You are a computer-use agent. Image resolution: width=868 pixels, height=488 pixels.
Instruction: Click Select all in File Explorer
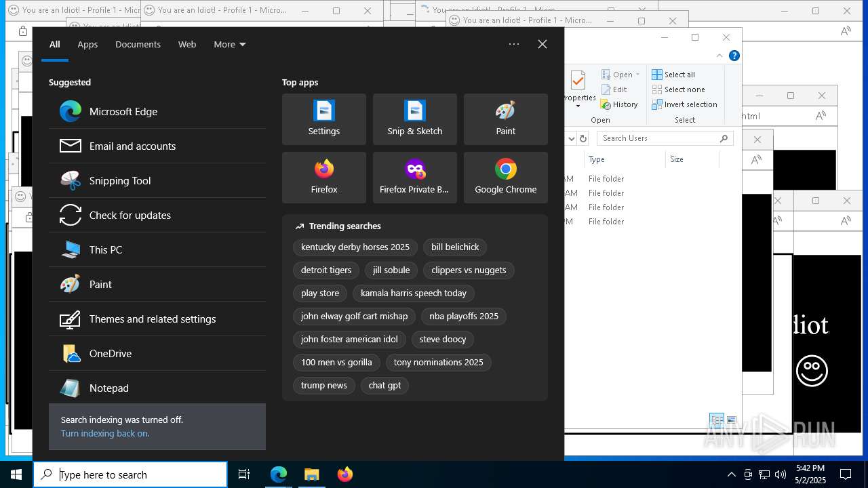point(673,75)
